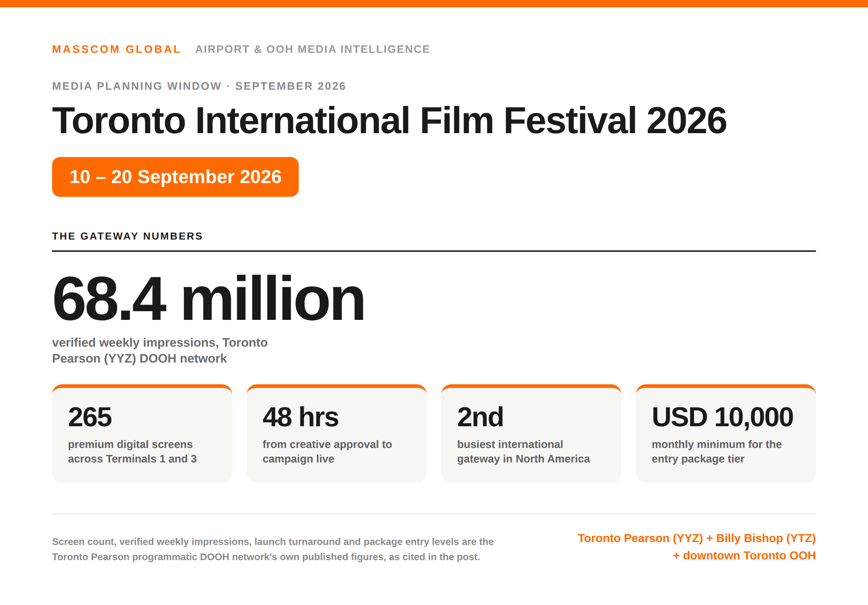Click the + downtown Toronto OOH line
This screenshot has width=868, height=605.
[744, 555]
